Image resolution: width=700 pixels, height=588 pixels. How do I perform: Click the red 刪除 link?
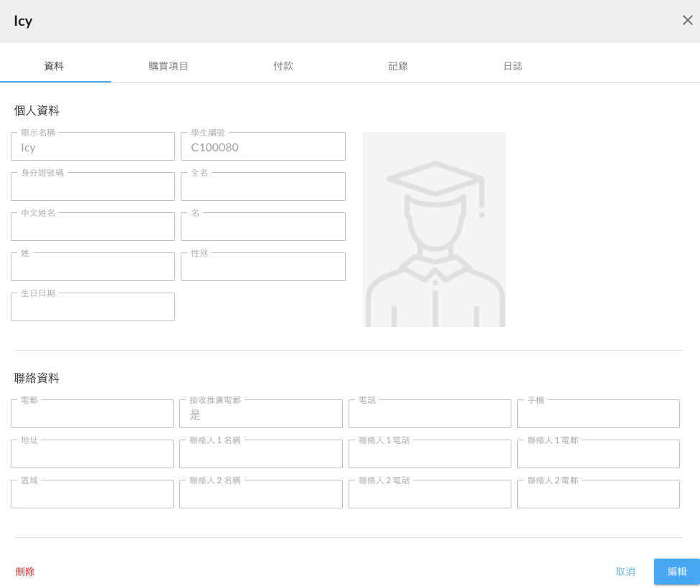[x=25, y=572]
